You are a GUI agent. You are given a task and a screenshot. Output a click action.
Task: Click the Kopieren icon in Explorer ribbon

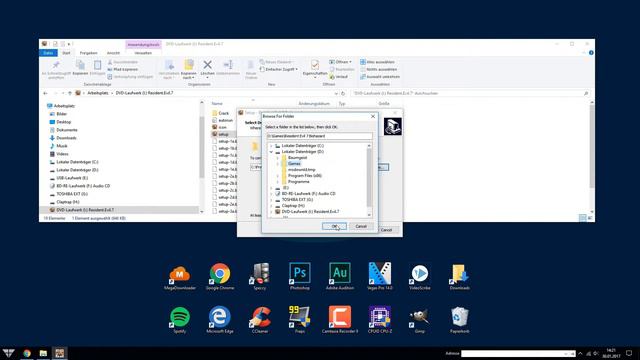pyautogui.click(x=80, y=67)
